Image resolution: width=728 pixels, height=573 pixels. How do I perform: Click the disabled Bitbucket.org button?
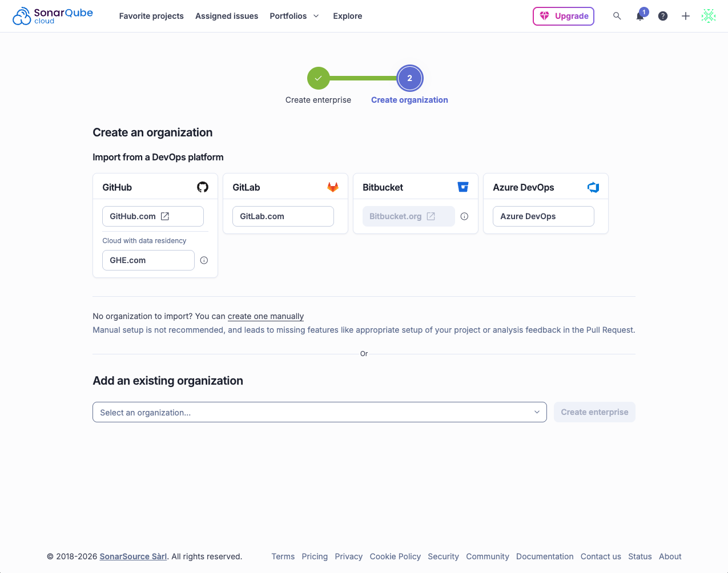[409, 216]
